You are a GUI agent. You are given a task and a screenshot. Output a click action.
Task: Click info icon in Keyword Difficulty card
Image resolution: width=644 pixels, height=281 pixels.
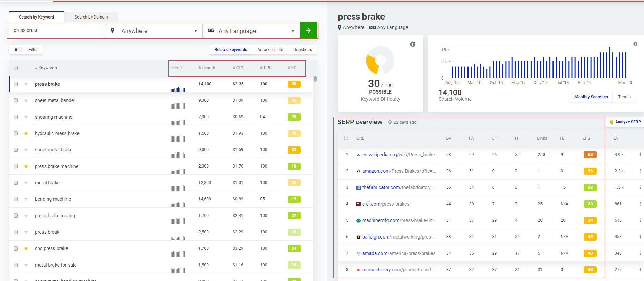coord(413,44)
